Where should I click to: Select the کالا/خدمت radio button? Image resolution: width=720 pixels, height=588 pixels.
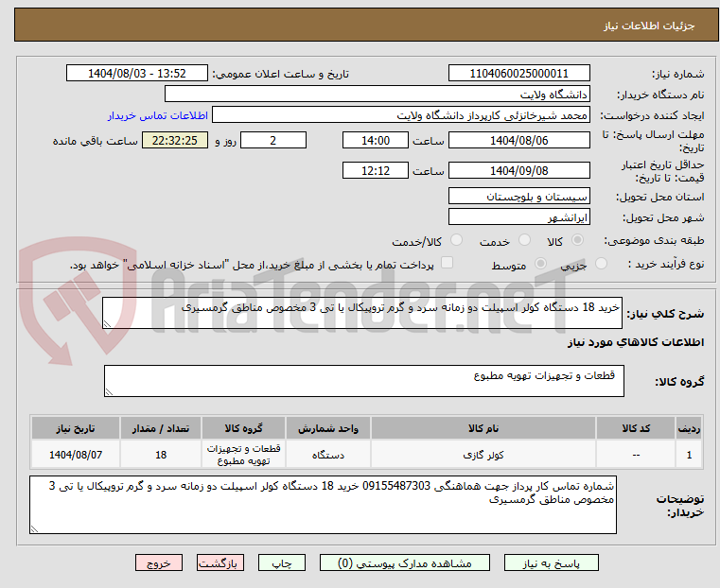coord(456,240)
